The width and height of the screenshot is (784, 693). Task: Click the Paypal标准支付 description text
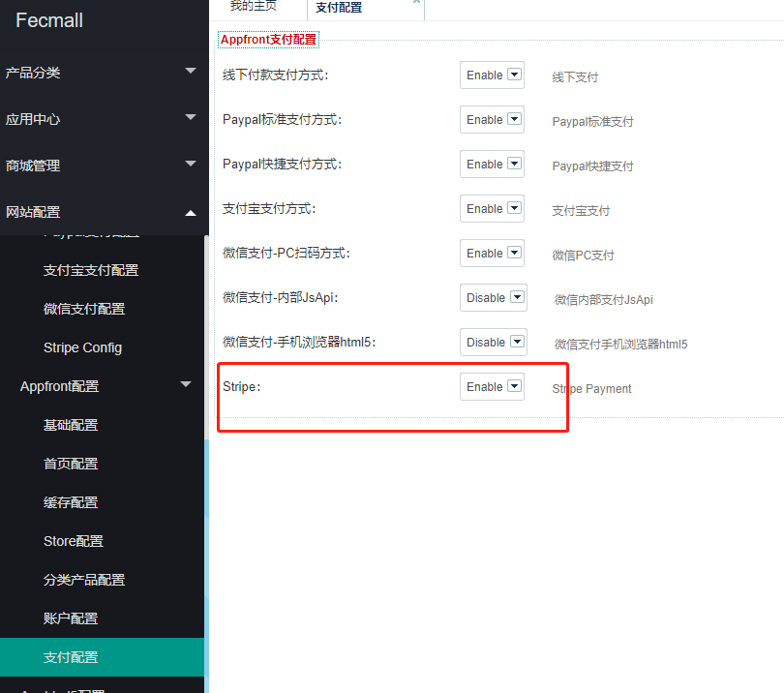click(x=592, y=122)
